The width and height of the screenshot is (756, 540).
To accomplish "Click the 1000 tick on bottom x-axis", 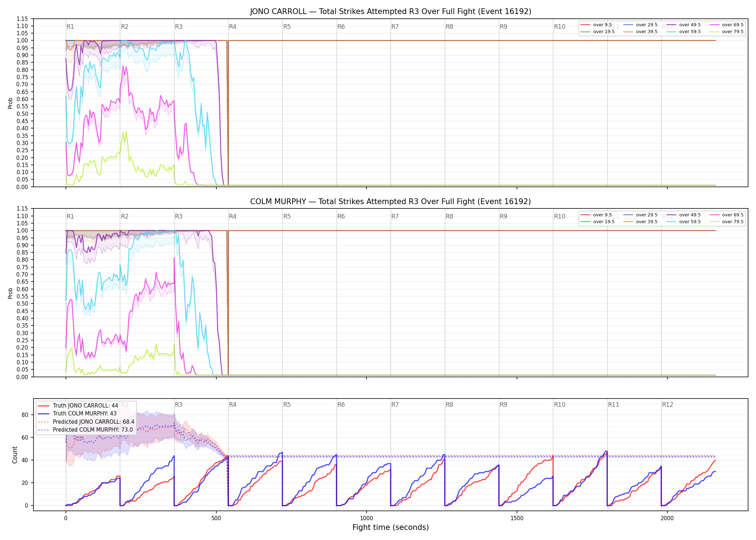I will coord(366,518).
